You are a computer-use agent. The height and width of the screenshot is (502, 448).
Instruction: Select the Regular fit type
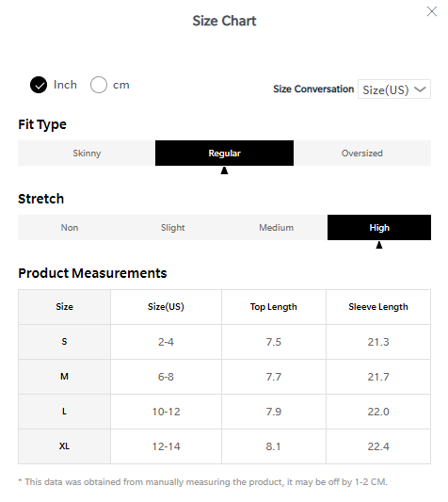tap(224, 153)
